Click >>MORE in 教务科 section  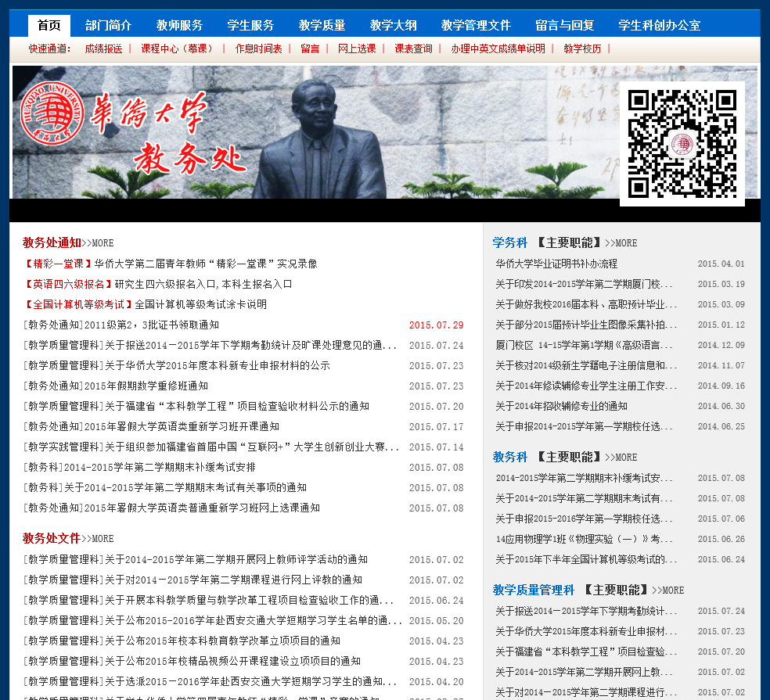[621, 457]
